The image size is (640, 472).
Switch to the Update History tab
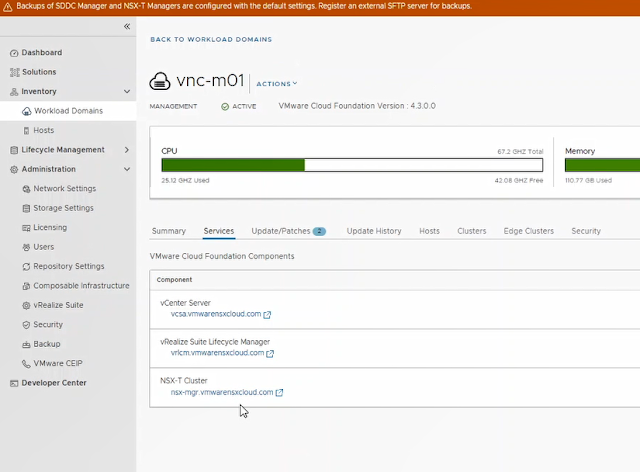(374, 231)
